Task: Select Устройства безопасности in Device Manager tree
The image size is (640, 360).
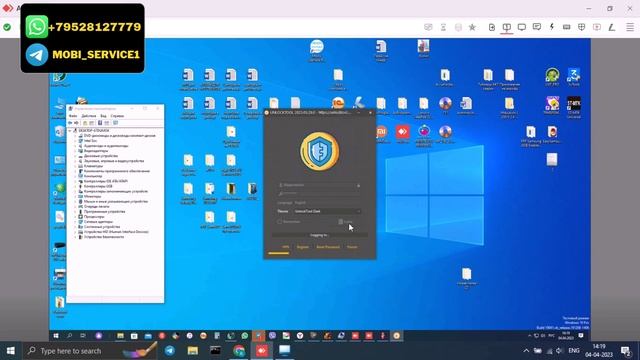Action: point(104,237)
